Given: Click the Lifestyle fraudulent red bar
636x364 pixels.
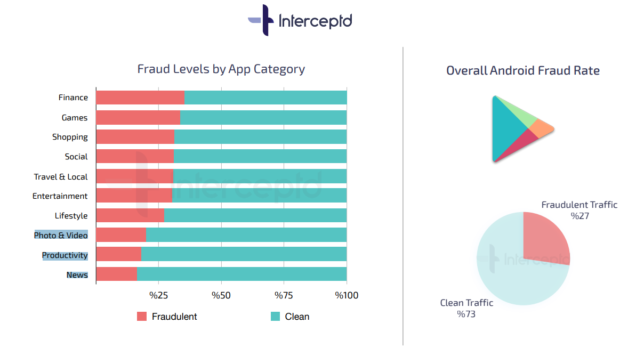Looking at the screenshot, I should pos(130,215).
